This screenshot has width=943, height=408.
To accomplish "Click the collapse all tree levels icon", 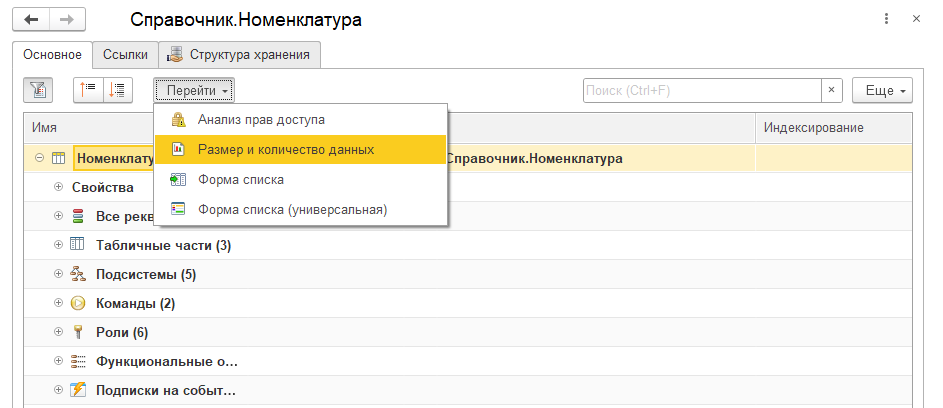I will pos(118,90).
